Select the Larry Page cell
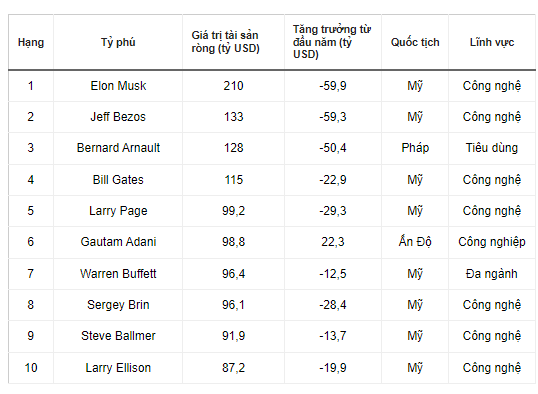Image resolution: width=538 pixels, height=394 pixels. (118, 211)
